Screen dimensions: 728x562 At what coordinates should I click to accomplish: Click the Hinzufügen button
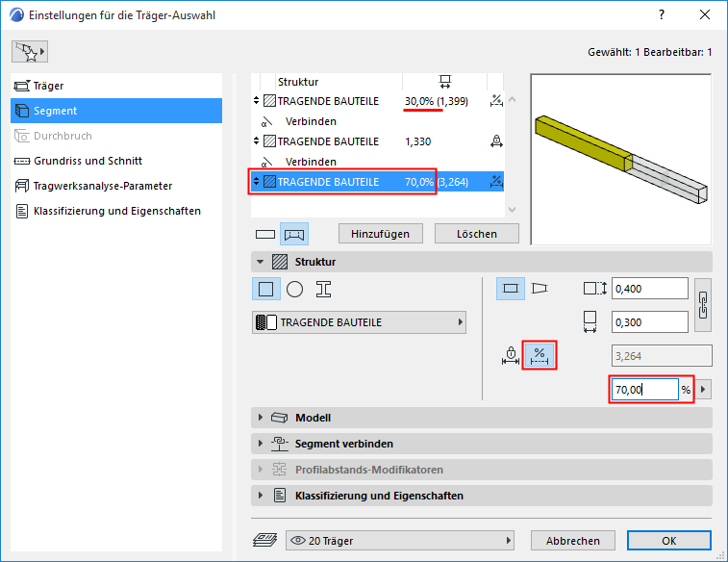pos(381,234)
